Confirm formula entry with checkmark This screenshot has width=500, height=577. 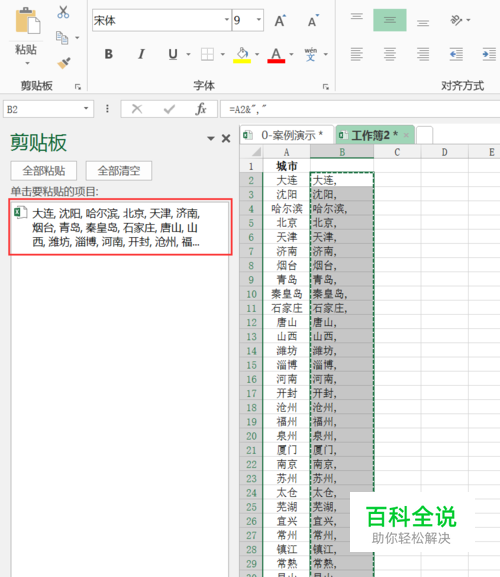point(169,109)
